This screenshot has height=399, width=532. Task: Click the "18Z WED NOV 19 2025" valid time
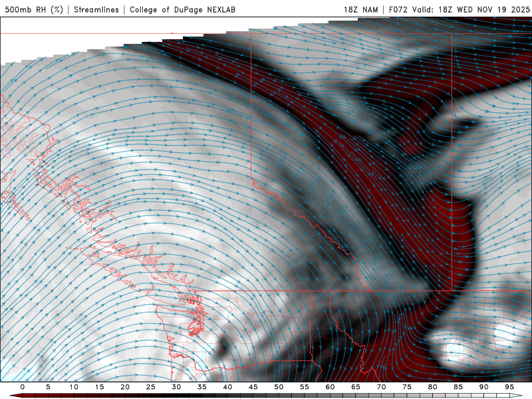[x=484, y=9]
